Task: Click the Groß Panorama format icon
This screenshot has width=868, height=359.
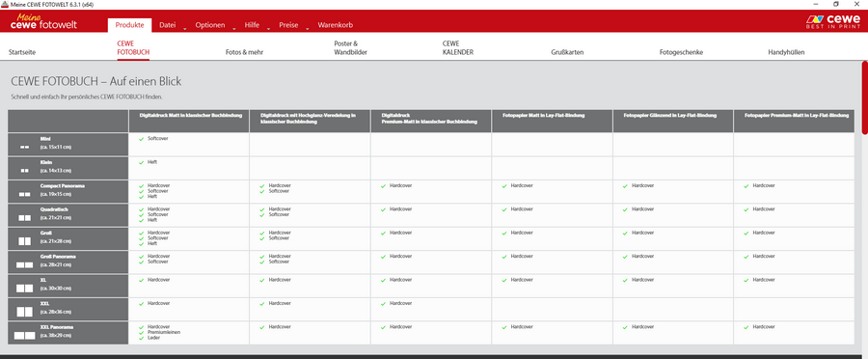Action: click(24, 264)
